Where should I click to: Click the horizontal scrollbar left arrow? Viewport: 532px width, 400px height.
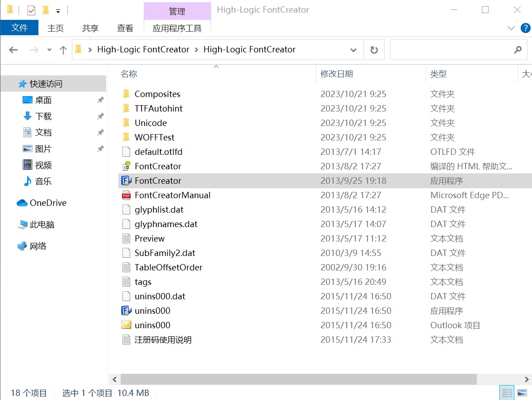pos(115,379)
